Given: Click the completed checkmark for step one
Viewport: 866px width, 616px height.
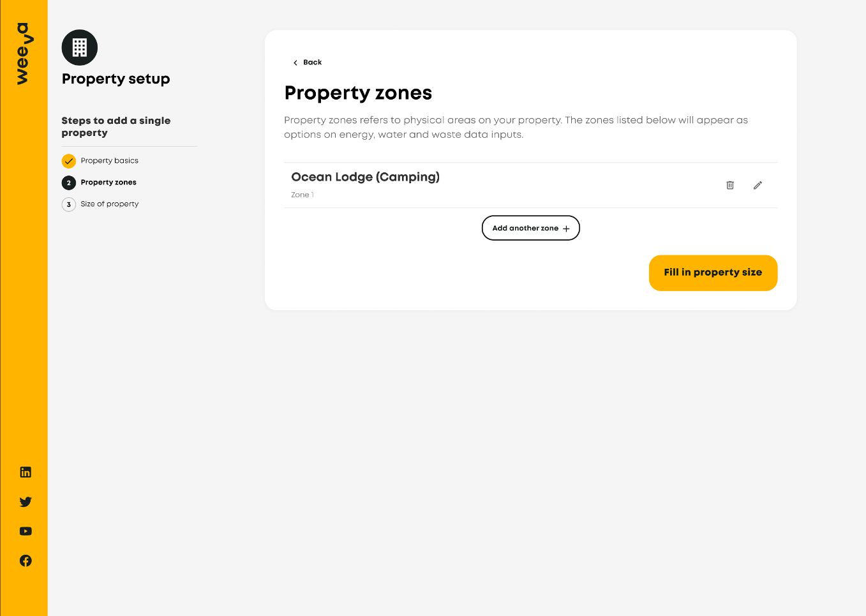Looking at the screenshot, I should coord(69,161).
